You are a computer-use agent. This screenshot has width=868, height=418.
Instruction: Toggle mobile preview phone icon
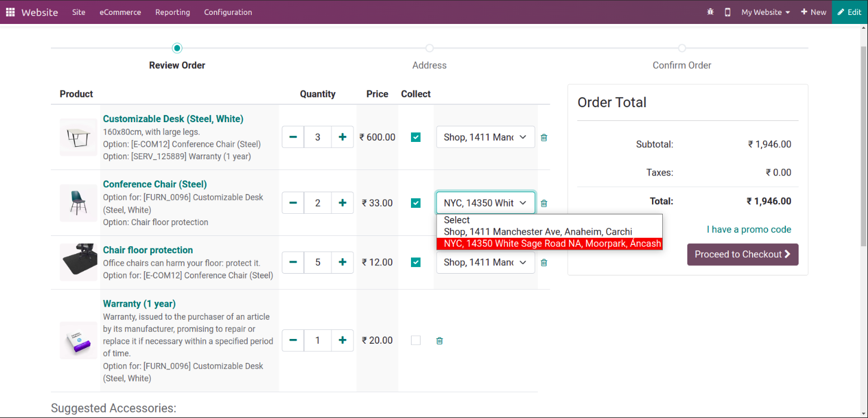pos(727,12)
